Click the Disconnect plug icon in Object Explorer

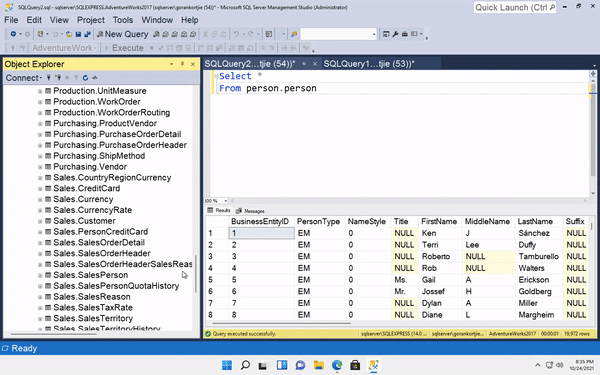58,78
